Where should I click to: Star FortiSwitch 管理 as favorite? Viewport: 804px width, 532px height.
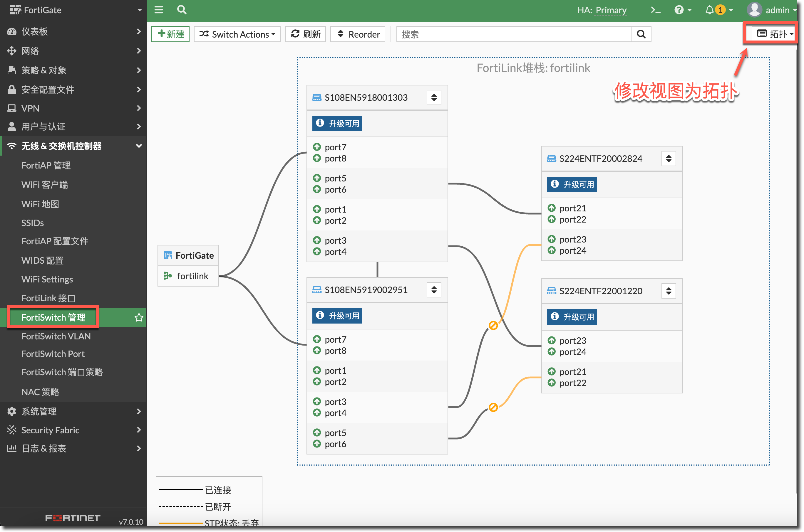tap(139, 318)
